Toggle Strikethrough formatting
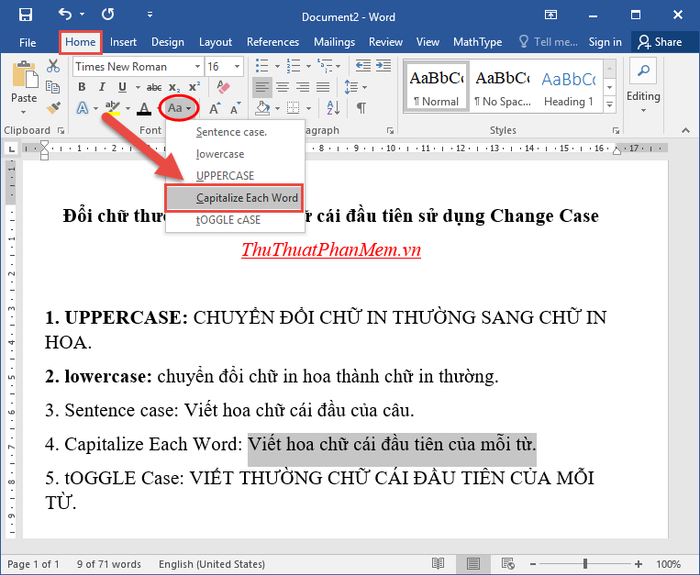Viewport: 700px width, 575px height. tap(154, 87)
